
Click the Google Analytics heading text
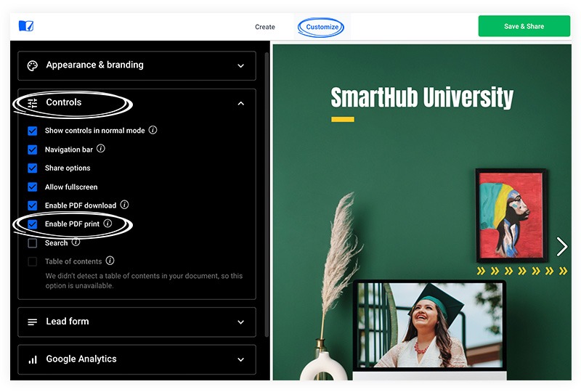(81, 359)
